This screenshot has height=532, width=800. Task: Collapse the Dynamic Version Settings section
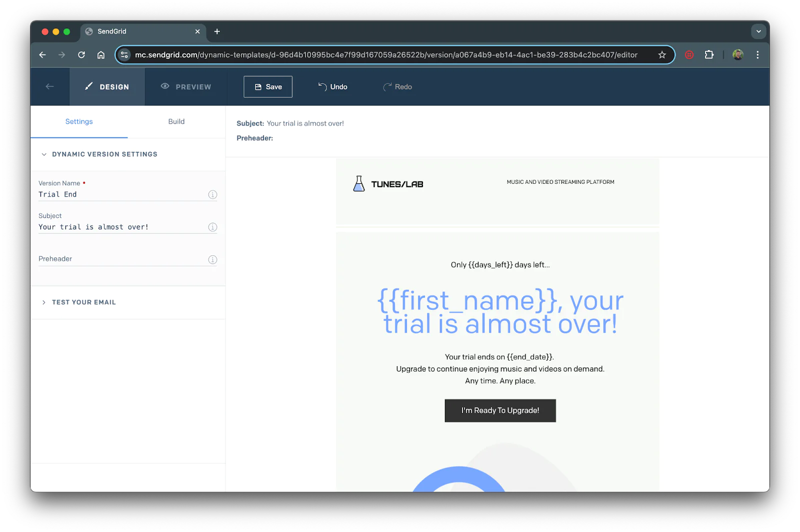44,154
